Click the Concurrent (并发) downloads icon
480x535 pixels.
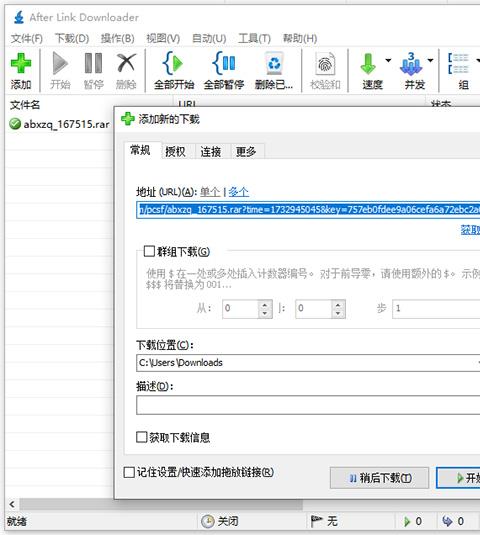tap(411, 64)
